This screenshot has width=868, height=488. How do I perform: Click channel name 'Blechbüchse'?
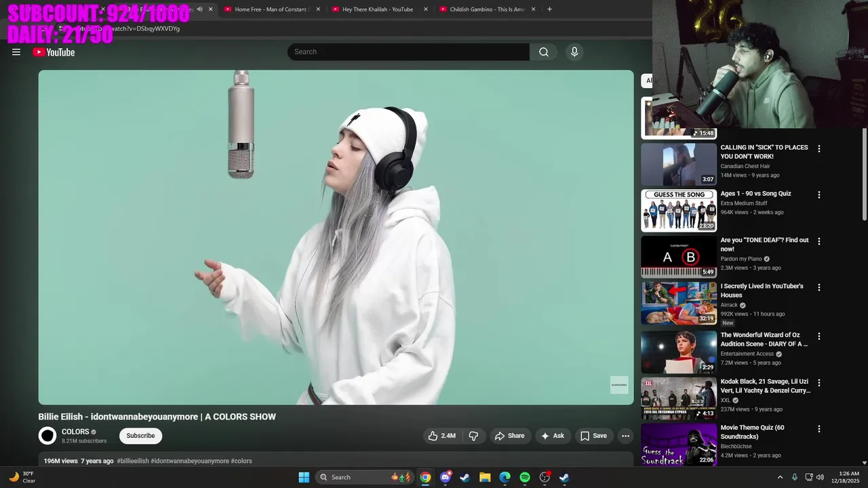coord(736,447)
